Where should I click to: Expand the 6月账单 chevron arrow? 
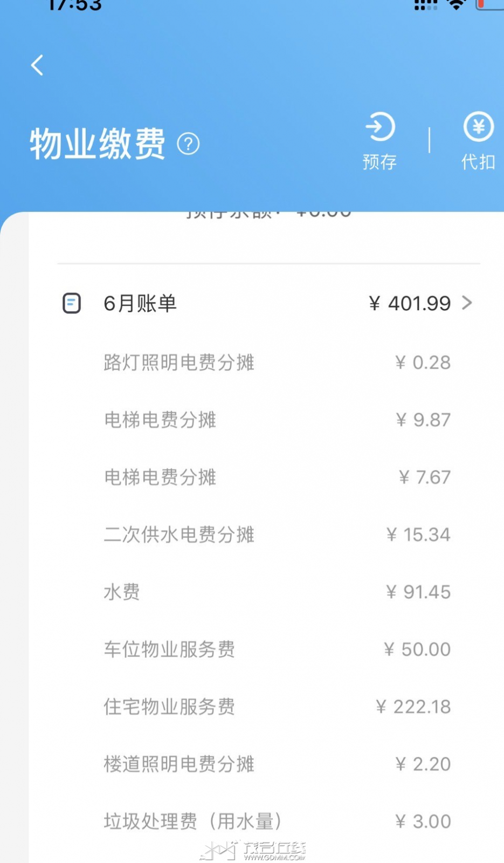[467, 303]
